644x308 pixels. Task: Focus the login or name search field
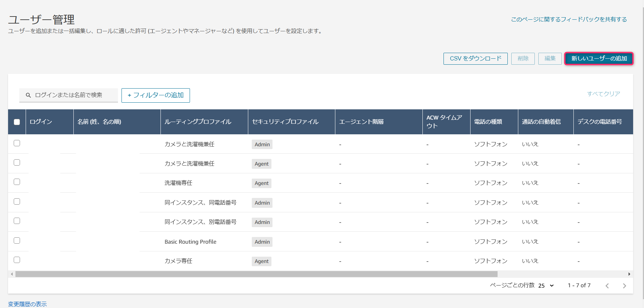coord(74,95)
